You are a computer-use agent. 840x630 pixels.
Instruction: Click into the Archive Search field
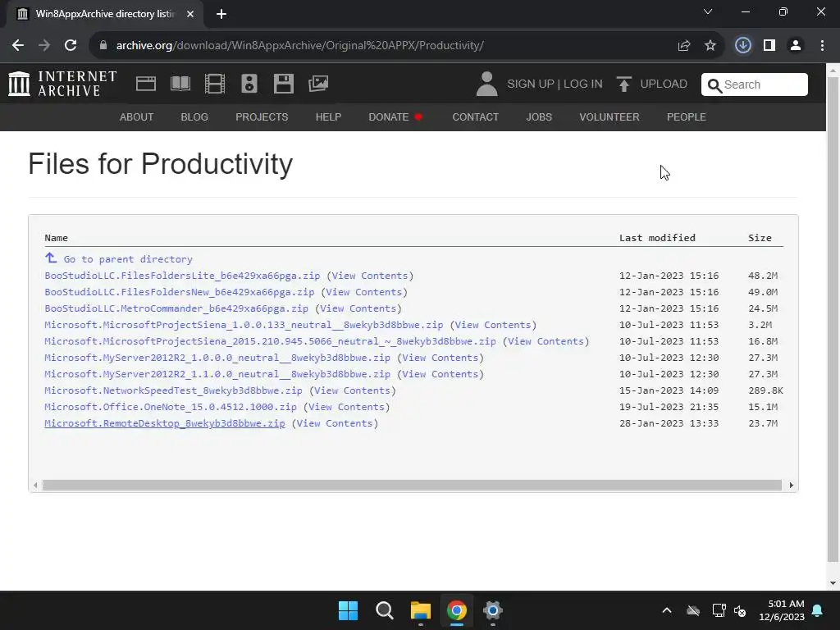coord(755,84)
